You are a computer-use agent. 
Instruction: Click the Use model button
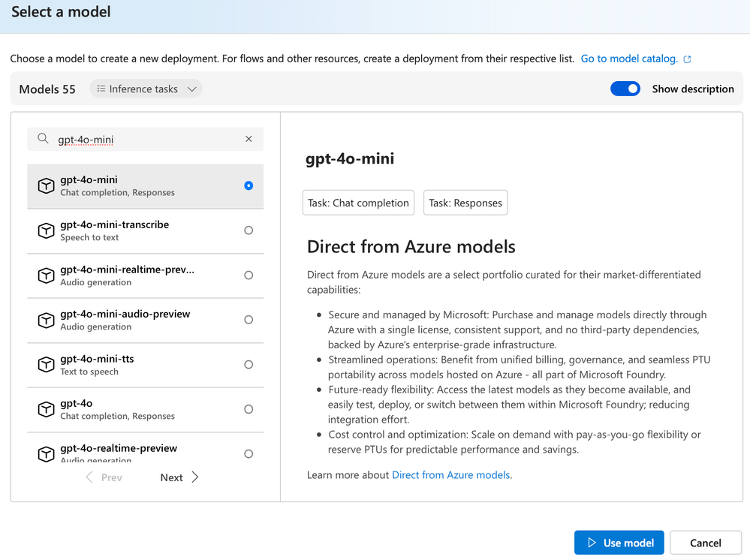(619, 543)
